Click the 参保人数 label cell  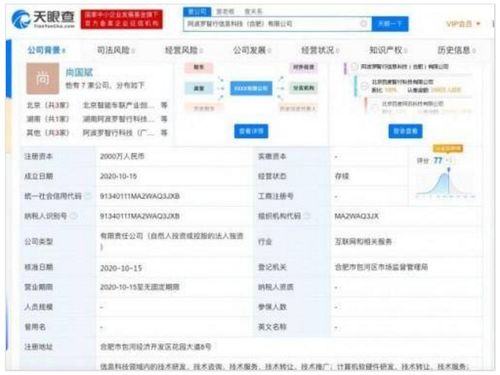point(292,307)
